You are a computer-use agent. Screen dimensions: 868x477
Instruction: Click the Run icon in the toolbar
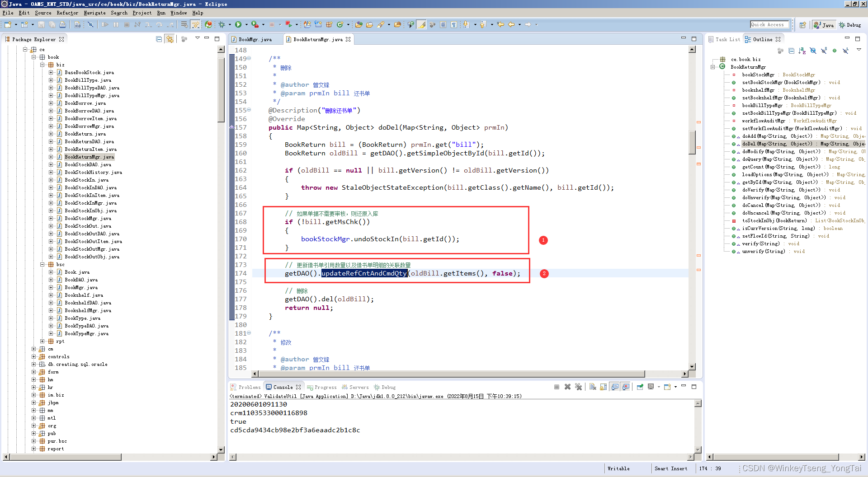click(238, 25)
